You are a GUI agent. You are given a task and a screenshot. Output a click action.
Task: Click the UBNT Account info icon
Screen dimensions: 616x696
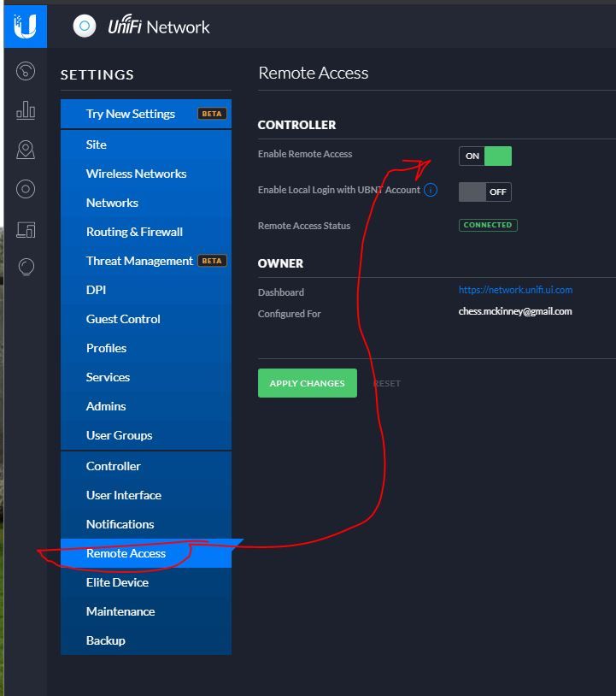pyautogui.click(x=431, y=190)
